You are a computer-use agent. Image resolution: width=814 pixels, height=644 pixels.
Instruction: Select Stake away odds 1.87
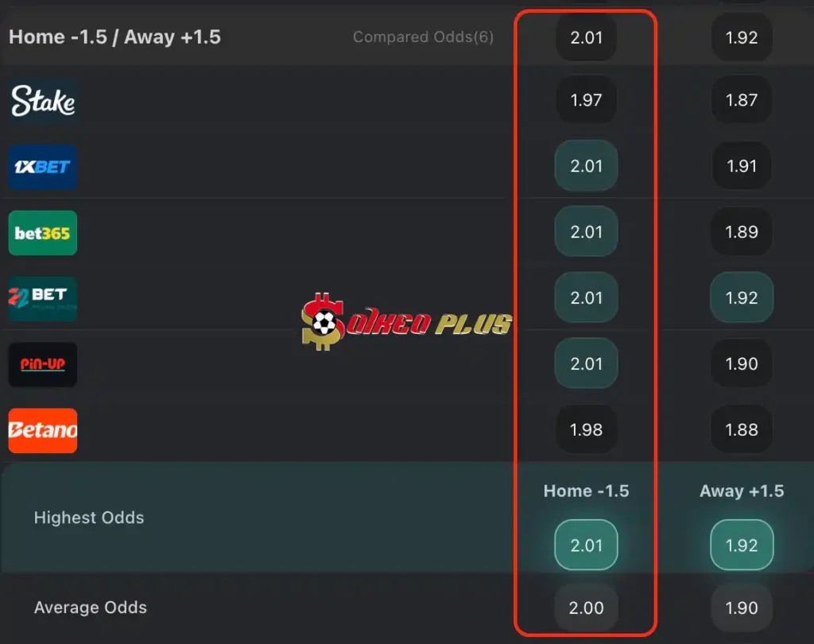[x=742, y=99]
